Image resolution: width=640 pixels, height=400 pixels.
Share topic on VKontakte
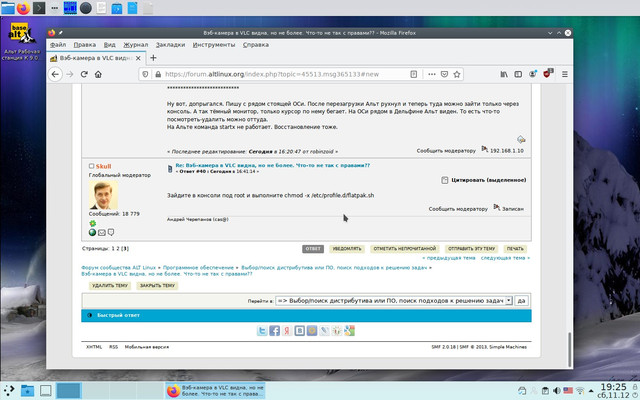click(x=299, y=331)
